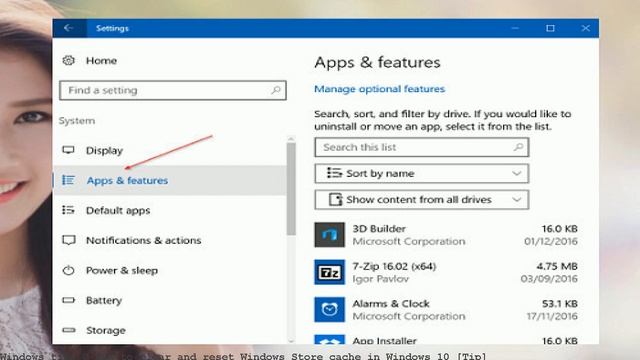Viewport: 640px width, 360px height.
Task: Maximize the Settings window
Action: [x=550, y=28]
